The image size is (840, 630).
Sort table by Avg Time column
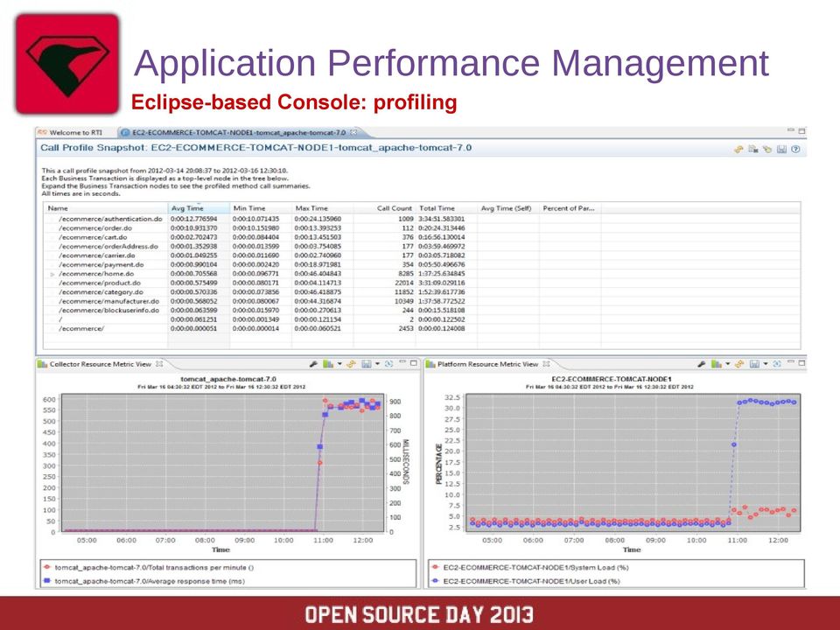click(x=199, y=208)
